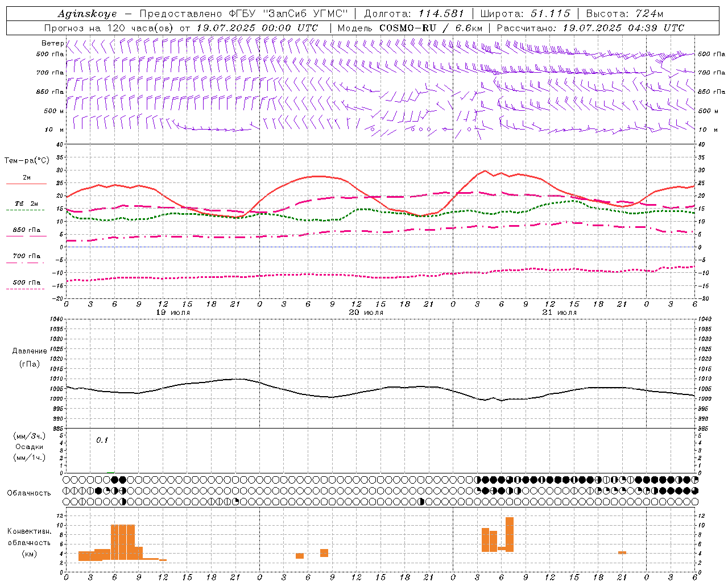Select the (км) unit label under convective cloudiness
The image size is (728, 582).
coord(30,554)
